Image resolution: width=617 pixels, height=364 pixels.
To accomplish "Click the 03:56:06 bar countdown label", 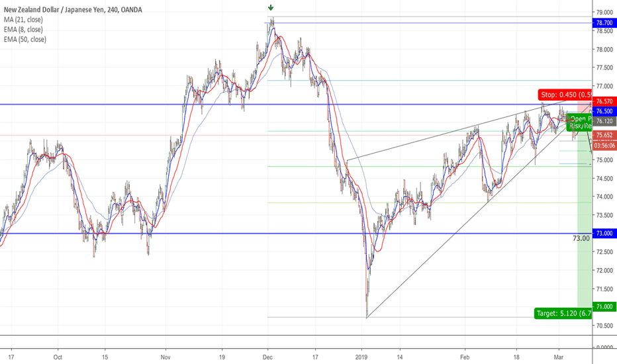I will click(x=604, y=146).
